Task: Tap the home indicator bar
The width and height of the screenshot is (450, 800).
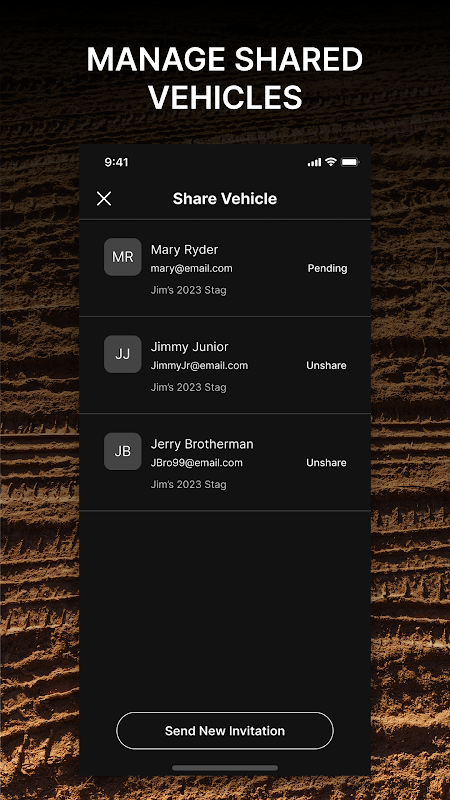Action: point(225,768)
